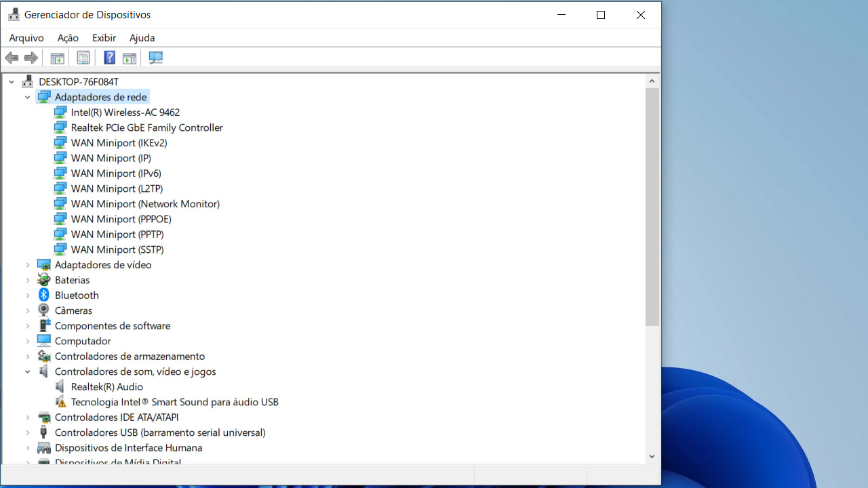Select WAN Miniport (PPPOE) device
Screen dimensions: 868x488
[x=121, y=219]
